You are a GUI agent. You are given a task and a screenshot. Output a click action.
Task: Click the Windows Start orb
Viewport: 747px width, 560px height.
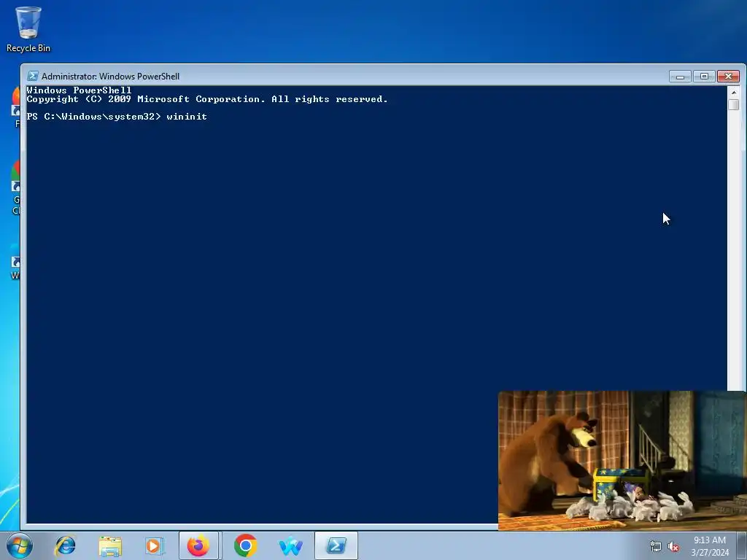pos(20,545)
